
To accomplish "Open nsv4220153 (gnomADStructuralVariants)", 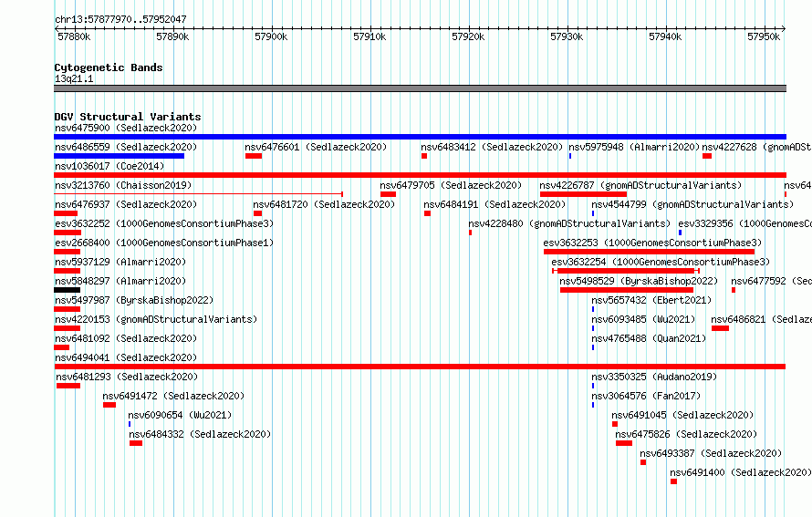I will pyautogui.click(x=156, y=319).
